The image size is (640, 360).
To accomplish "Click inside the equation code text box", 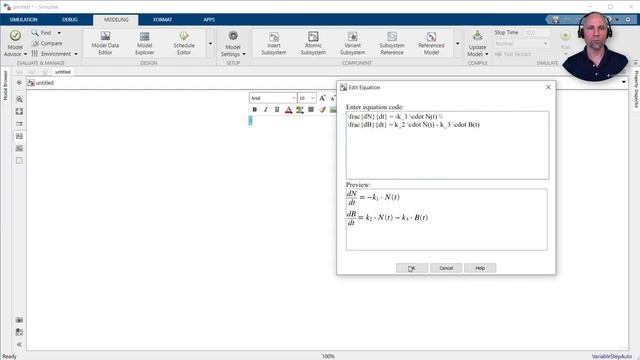I will (x=447, y=145).
